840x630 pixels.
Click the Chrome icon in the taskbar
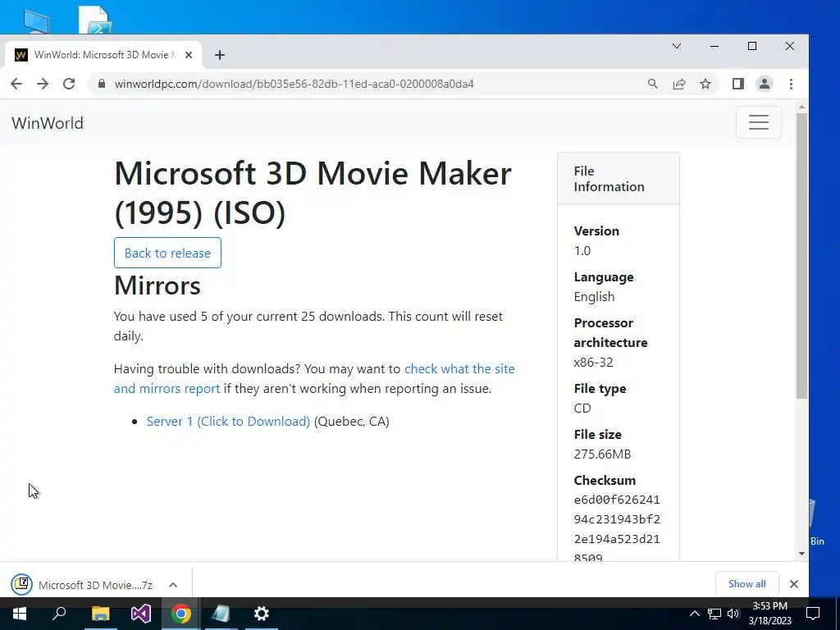181,614
